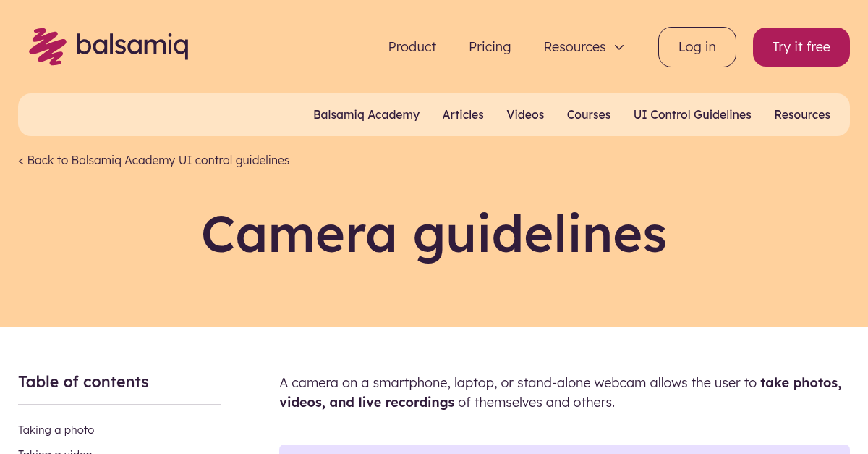Open Resources in the Academy navigation bar
The width and height of the screenshot is (868, 454).
pyautogui.click(x=802, y=114)
